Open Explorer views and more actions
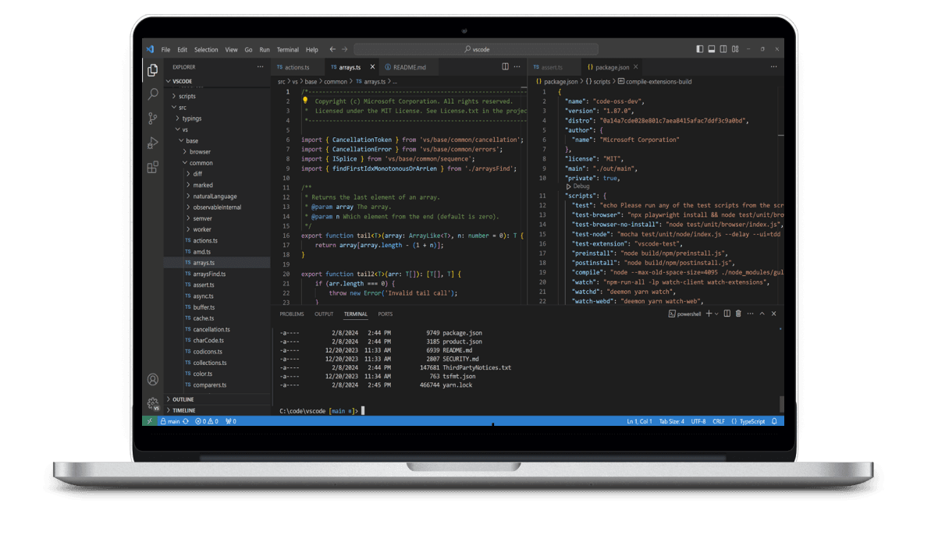The height and width of the screenshot is (560, 931). (260, 66)
